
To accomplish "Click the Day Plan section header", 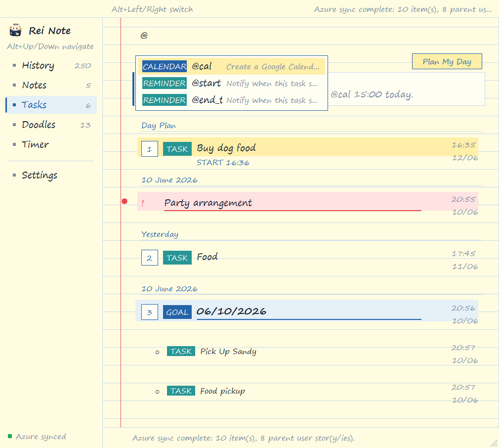I will pyautogui.click(x=159, y=126).
